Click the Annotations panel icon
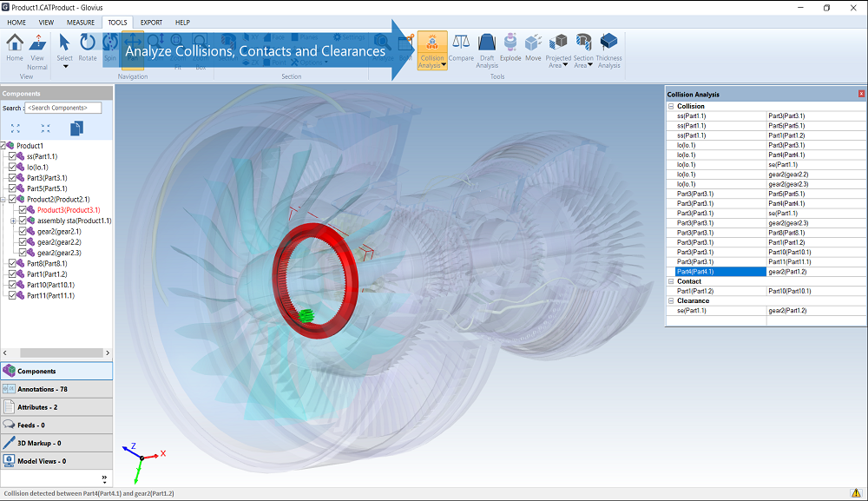The width and height of the screenshot is (868, 501). tap(9, 389)
